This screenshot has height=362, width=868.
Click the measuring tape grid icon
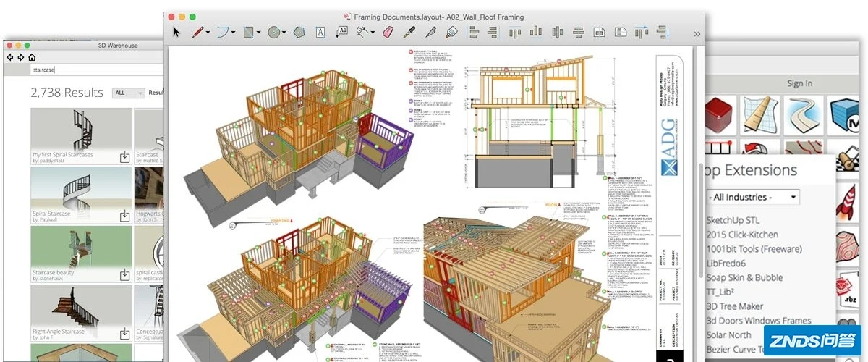coord(760,114)
